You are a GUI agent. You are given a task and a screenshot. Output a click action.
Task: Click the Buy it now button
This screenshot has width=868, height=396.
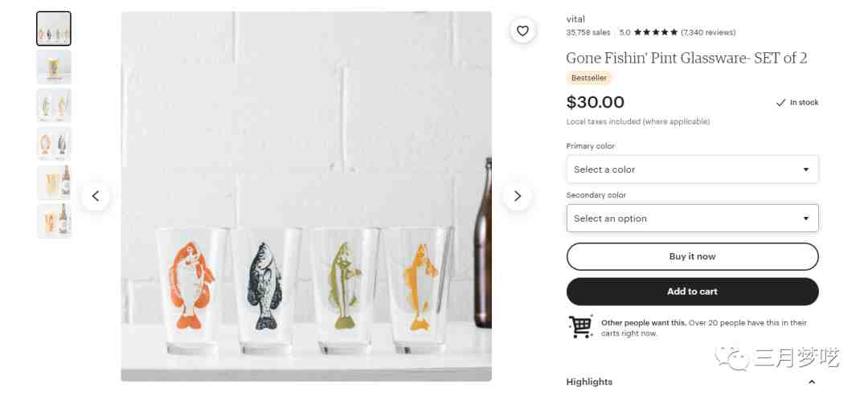(x=692, y=256)
